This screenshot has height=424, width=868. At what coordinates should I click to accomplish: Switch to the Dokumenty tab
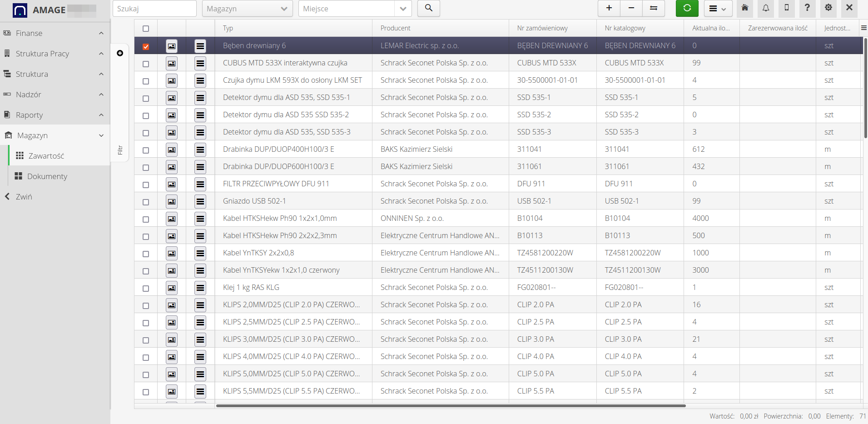[47, 176]
